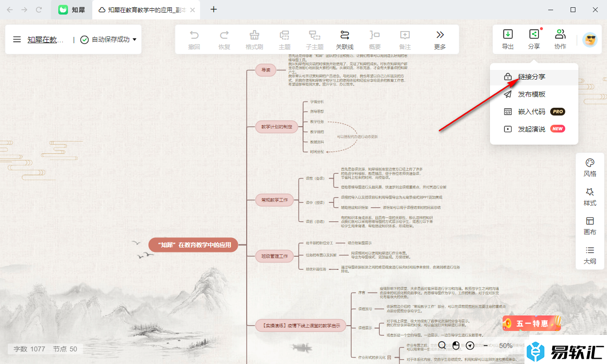Select the 导读 topic node
This screenshot has height=364, width=607.
pos(266,70)
